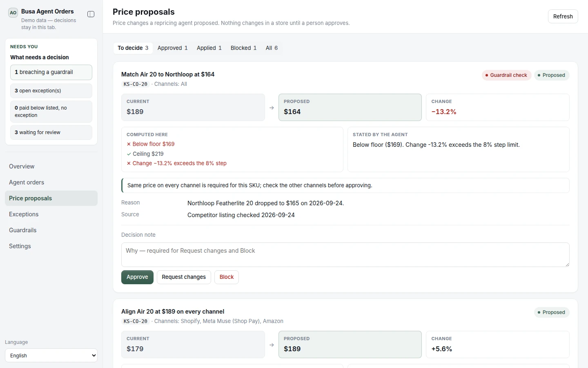Screen dimensions: 588x368
Task: View the Blocked tab
Action: pyautogui.click(x=244, y=48)
